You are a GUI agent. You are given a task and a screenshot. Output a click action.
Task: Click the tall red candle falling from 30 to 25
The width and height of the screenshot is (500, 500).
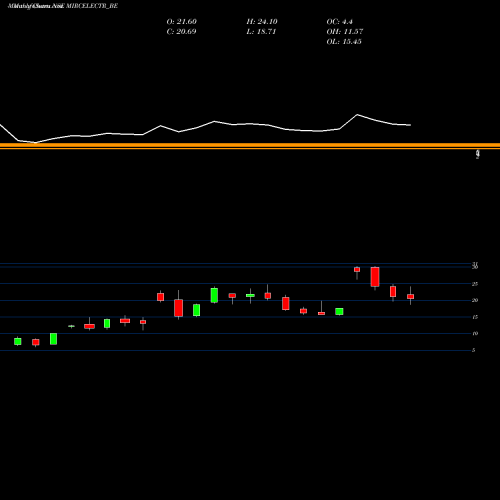click(375, 277)
